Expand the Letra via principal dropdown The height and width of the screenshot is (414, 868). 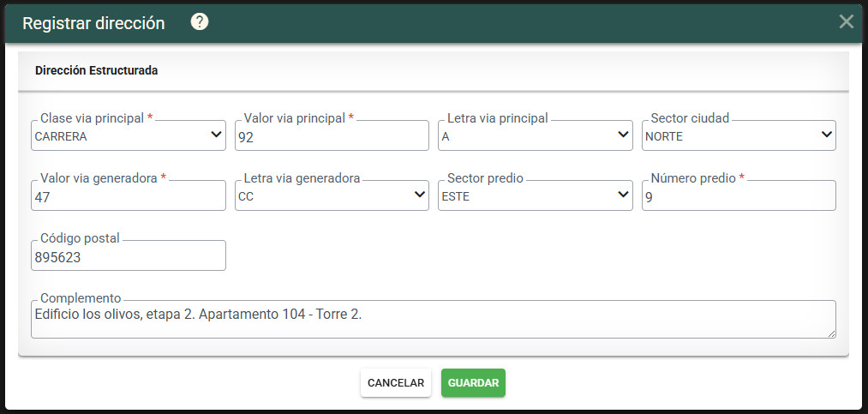pyautogui.click(x=536, y=135)
